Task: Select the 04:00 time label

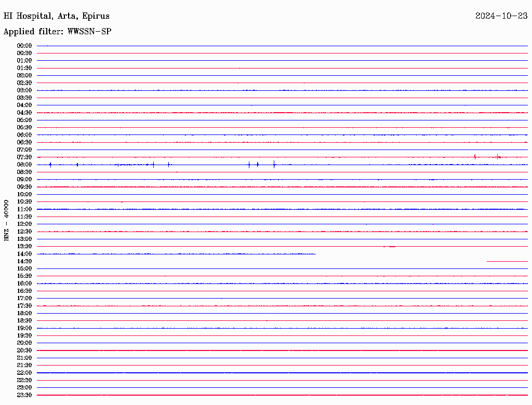Action: click(x=24, y=105)
